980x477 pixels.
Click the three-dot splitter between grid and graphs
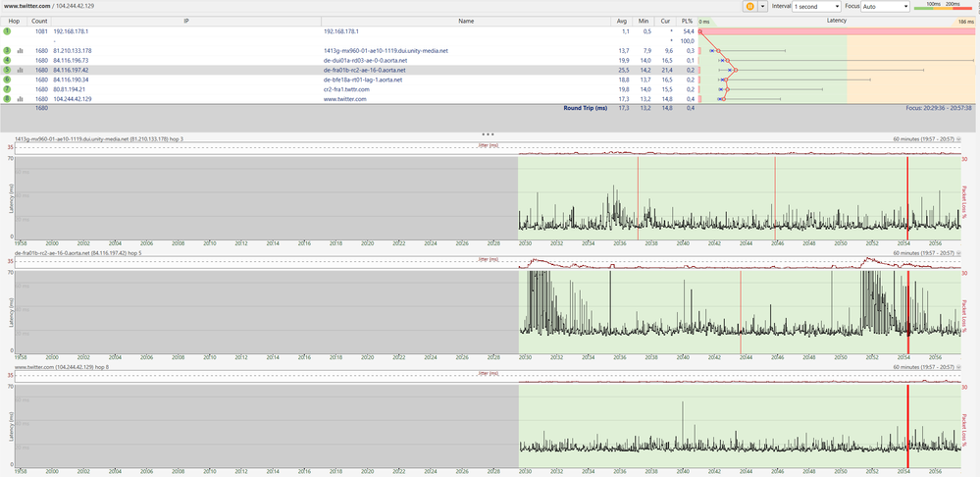pyautogui.click(x=488, y=132)
